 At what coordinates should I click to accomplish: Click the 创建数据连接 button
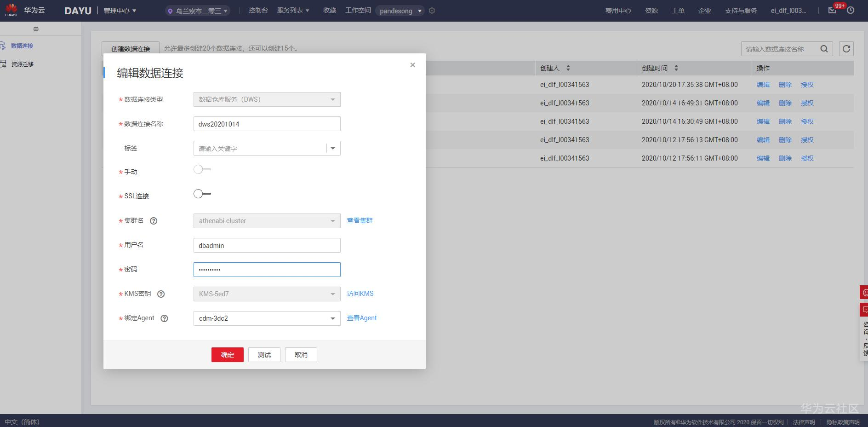(x=131, y=48)
